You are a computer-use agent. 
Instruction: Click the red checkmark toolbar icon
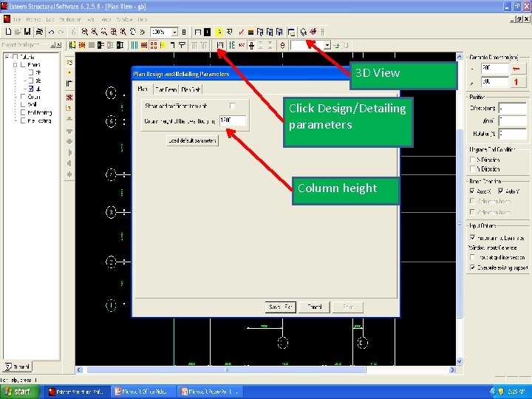pyautogui.click(x=241, y=33)
